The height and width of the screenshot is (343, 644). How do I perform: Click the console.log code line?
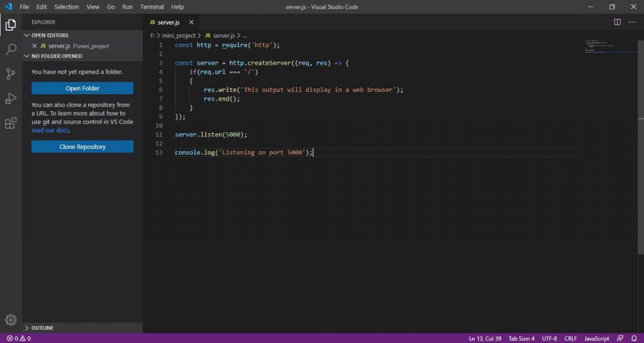244,153
